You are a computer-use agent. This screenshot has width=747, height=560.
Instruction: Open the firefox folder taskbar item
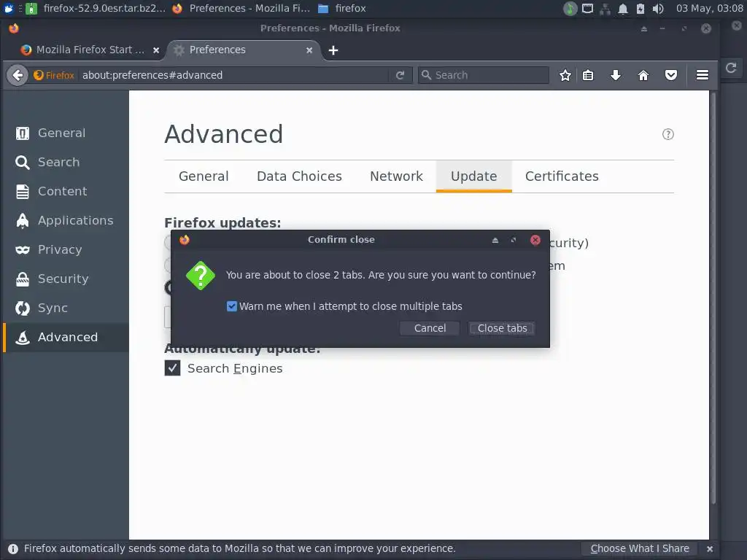tap(342, 8)
